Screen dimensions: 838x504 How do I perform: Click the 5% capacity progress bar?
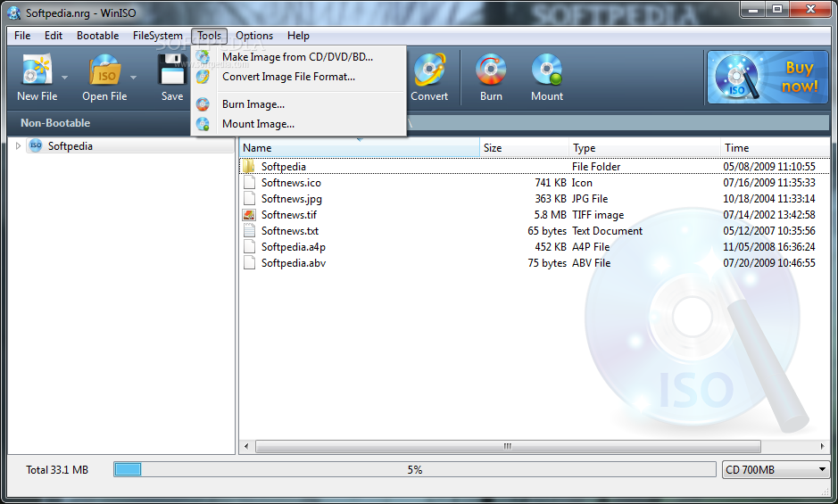415,470
